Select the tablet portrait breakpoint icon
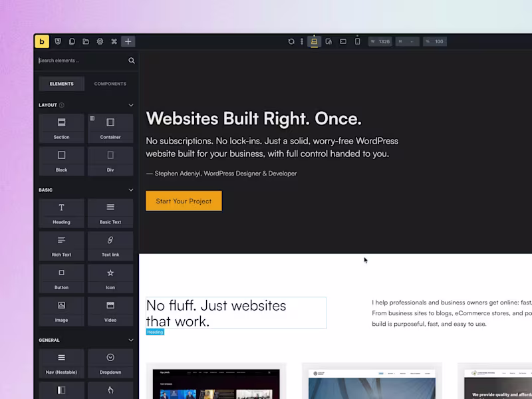The width and height of the screenshot is (532, 399). 329,41
